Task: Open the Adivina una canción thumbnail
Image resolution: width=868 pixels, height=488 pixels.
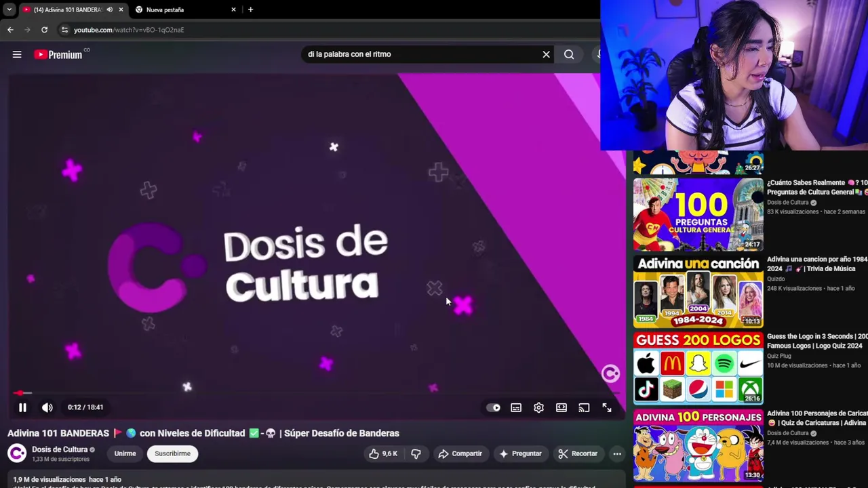Action: click(698, 291)
